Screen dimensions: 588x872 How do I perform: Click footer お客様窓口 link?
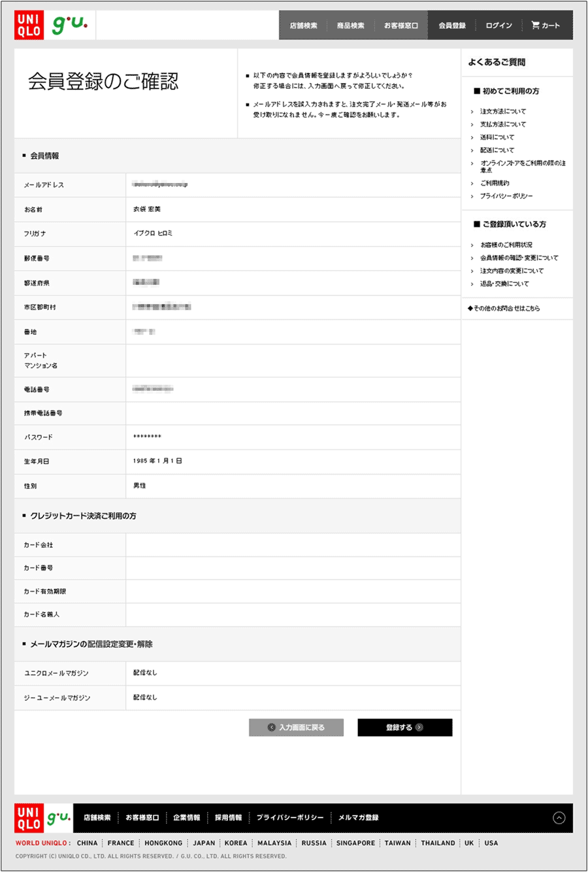pos(142,818)
